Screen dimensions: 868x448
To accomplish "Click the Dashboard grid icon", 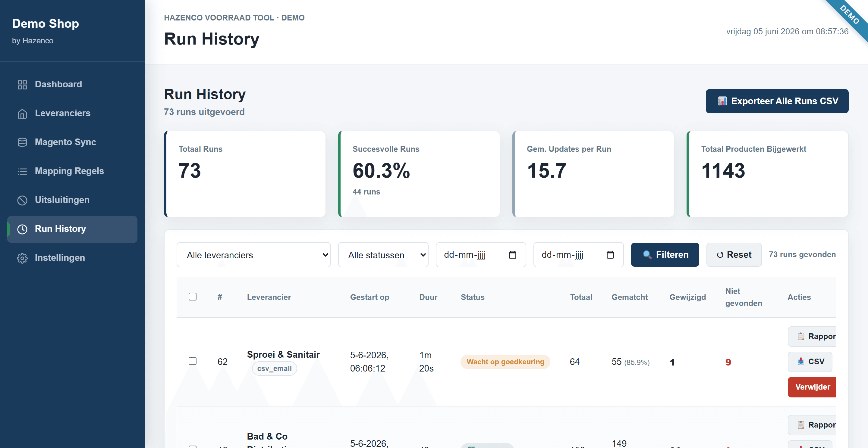I will click(22, 85).
